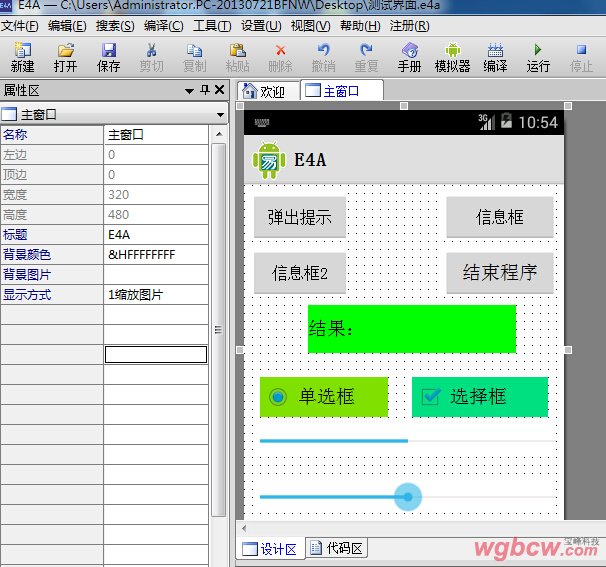606x567 pixels.
Task: Open the 属性区 panel options arrow
Action: [189, 91]
